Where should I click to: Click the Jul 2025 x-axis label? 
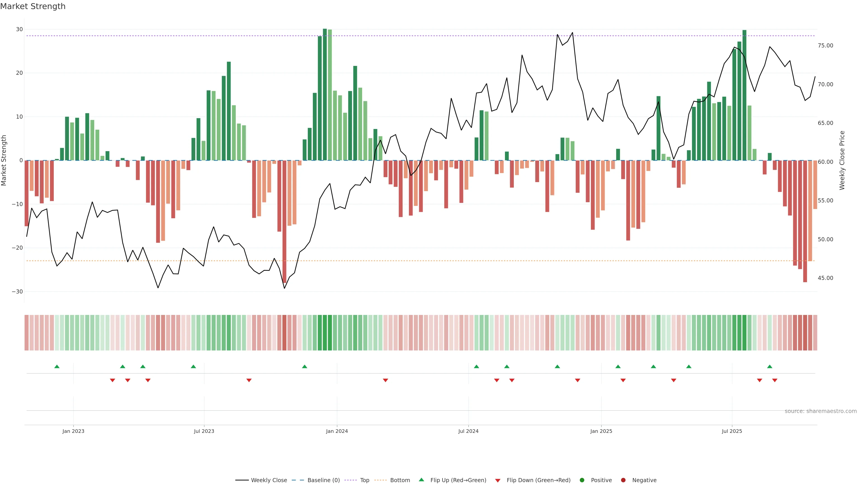point(731,431)
